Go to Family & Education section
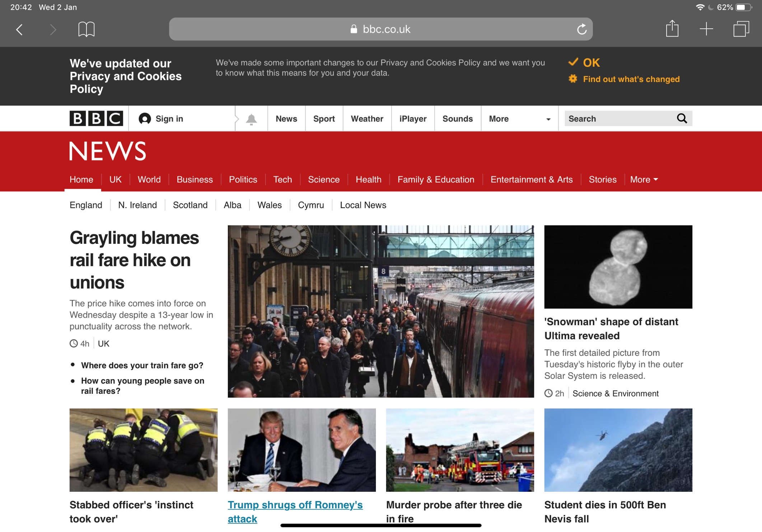Viewport: 762px width, 532px height. point(436,179)
